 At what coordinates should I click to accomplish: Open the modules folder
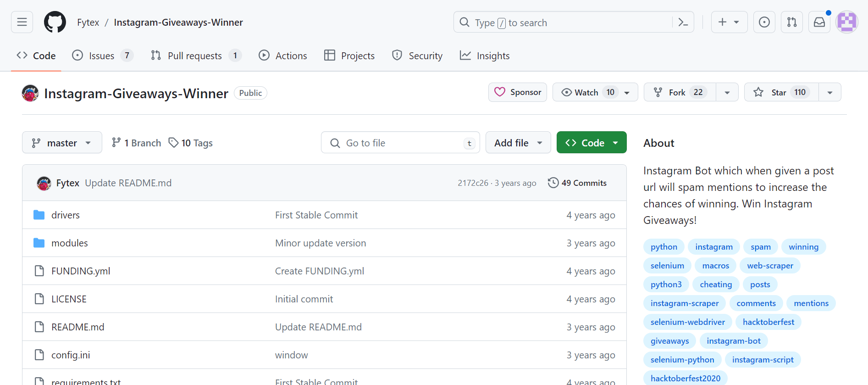tap(70, 243)
